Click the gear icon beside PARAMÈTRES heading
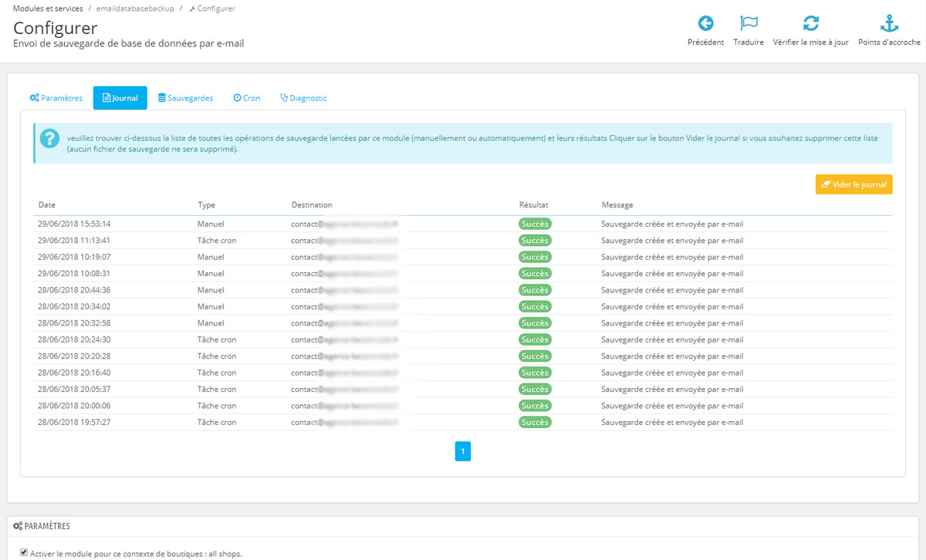This screenshot has width=926, height=560. (16, 525)
